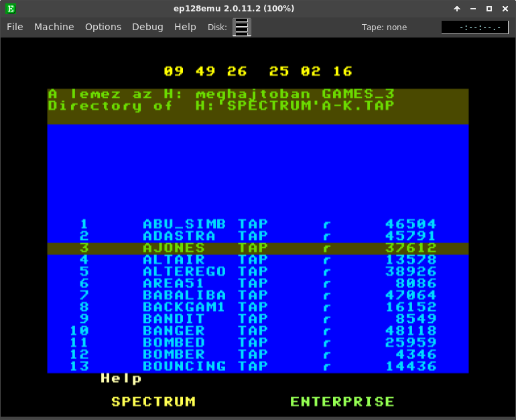Select the BOUNCING TAP file entry

coord(258,366)
